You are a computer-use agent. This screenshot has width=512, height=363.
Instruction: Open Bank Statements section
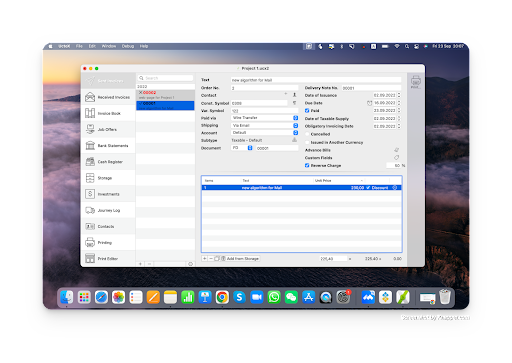pos(108,146)
